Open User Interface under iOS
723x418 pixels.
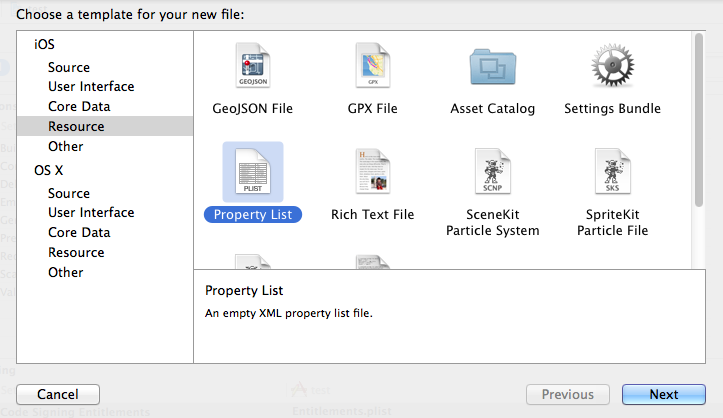[x=91, y=86]
